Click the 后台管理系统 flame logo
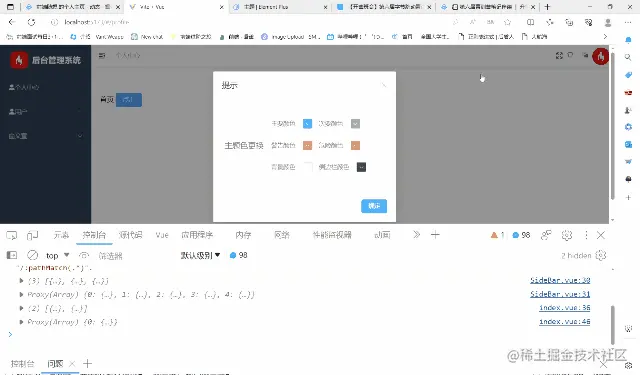This screenshot has width=640, height=375. point(19,60)
